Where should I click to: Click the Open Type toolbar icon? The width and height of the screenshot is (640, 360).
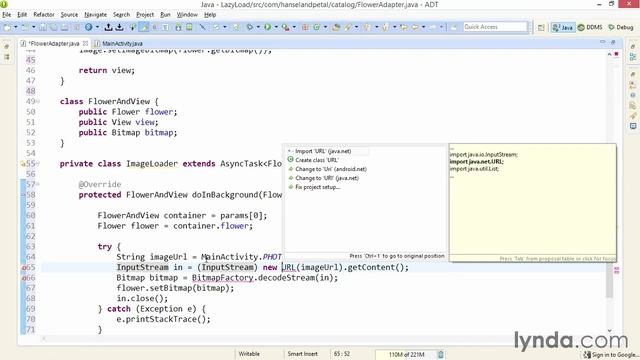pyautogui.click(x=336, y=27)
